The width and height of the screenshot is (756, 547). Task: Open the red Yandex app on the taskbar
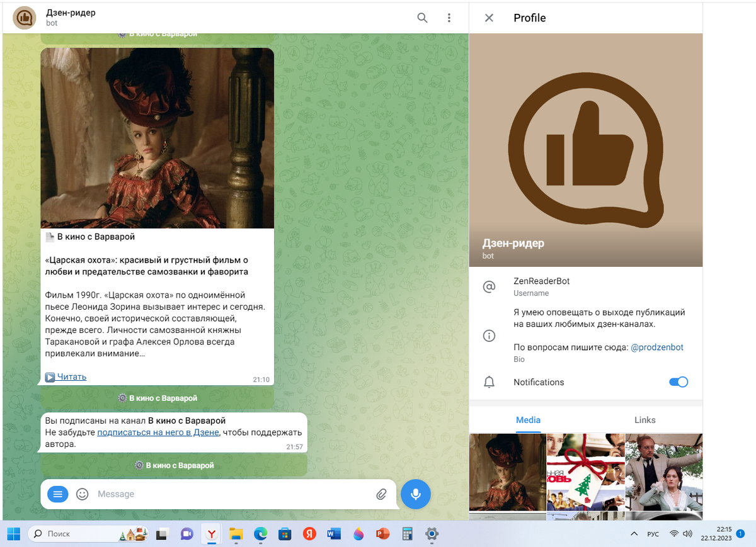[309, 534]
